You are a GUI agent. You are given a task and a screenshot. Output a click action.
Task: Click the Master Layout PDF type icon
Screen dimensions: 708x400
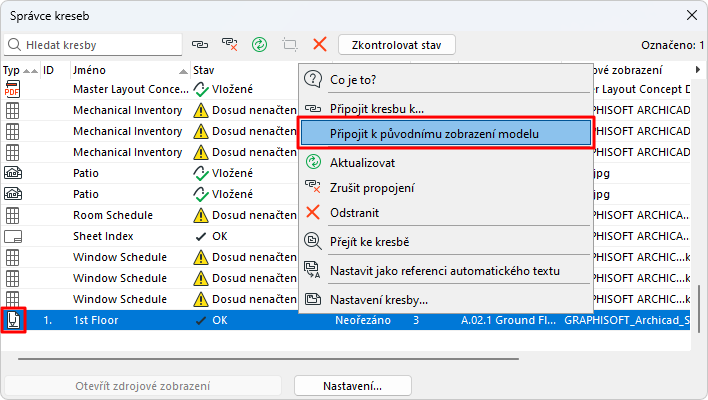[13, 89]
